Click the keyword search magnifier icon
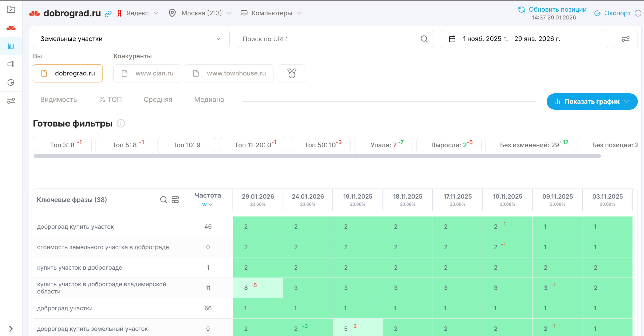The height and width of the screenshot is (336, 644). click(163, 200)
